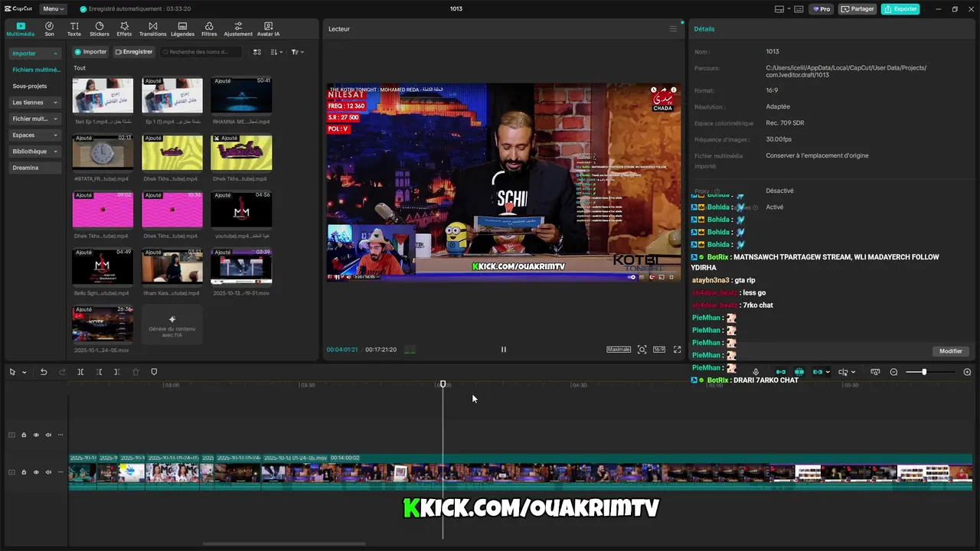Expand the Espaces section
The height and width of the screenshot is (551, 980).
point(35,135)
